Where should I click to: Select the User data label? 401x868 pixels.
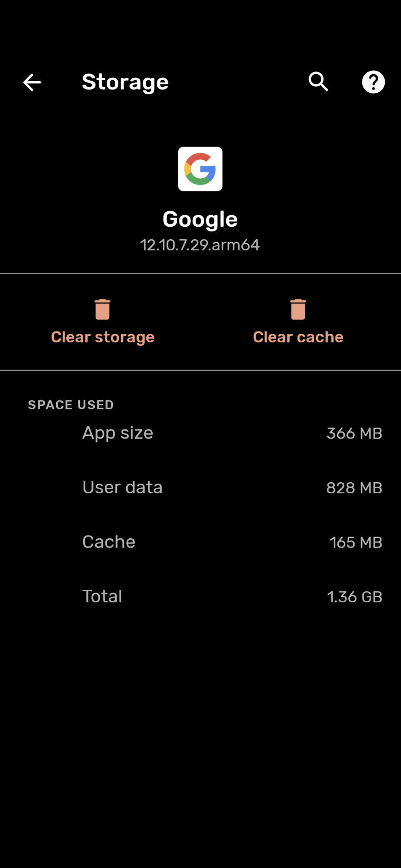tap(122, 488)
